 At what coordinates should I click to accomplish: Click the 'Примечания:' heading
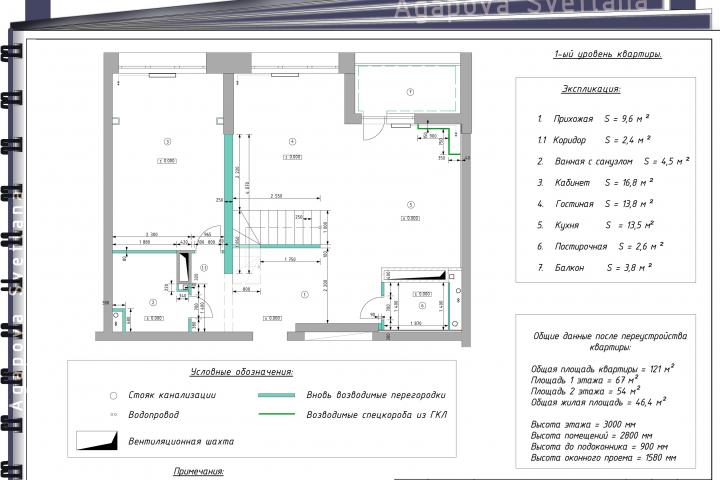click(198, 471)
